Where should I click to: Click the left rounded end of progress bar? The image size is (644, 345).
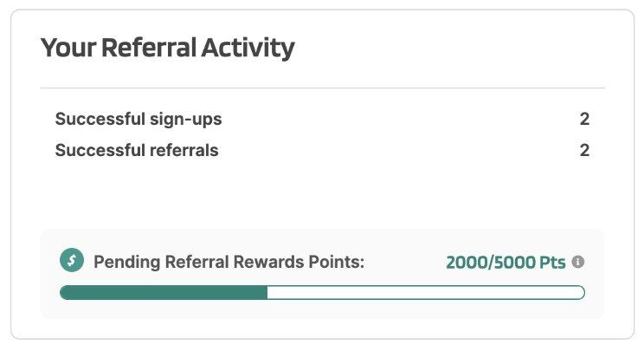pos(65,292)
